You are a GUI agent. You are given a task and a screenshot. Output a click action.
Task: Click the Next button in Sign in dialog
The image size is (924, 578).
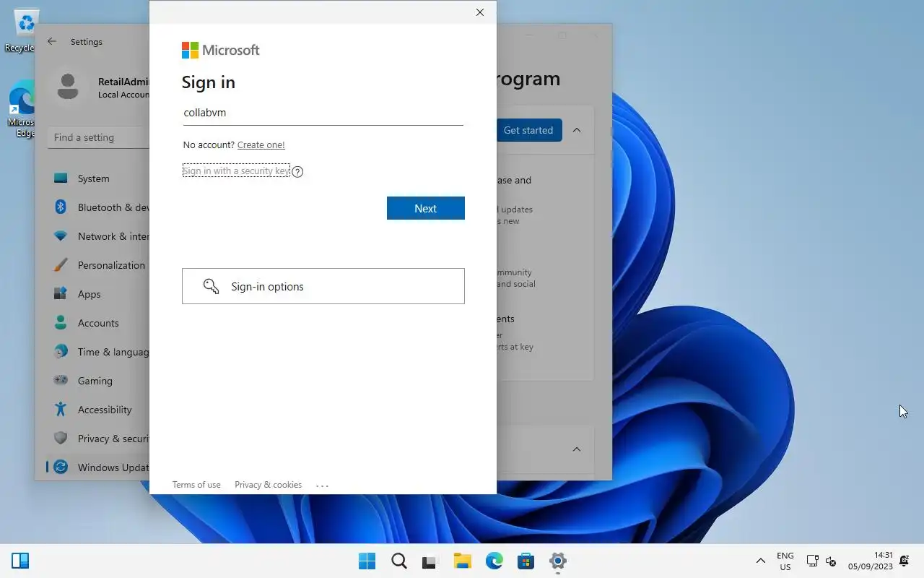[x=425, y=208]
